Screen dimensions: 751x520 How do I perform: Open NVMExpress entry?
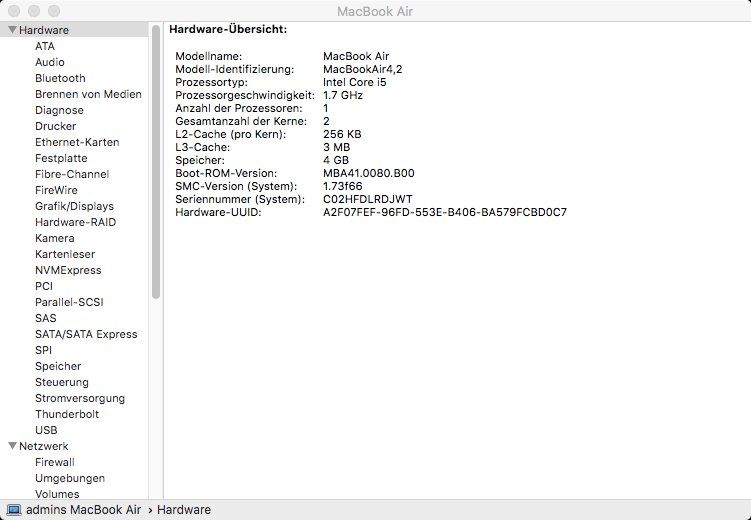coord(68,270)
